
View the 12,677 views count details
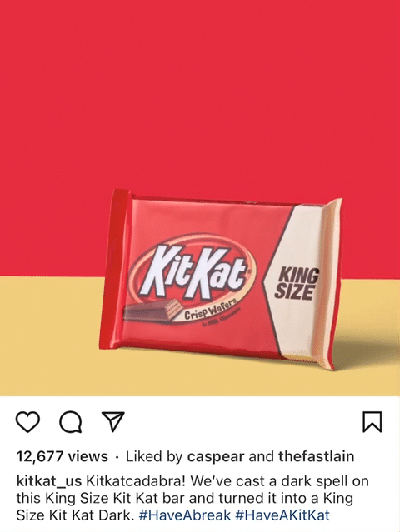point(62,457)
